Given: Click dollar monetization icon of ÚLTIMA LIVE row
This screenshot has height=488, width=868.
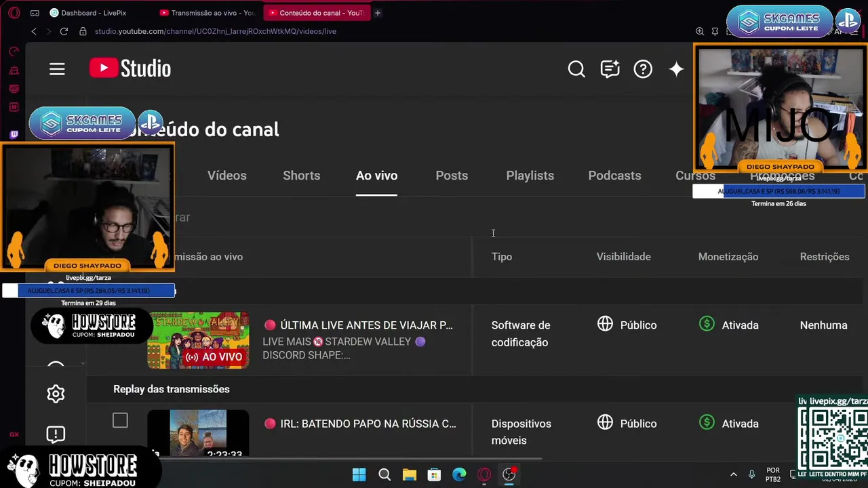Looking at the screenshot, I should coord(707,324).
